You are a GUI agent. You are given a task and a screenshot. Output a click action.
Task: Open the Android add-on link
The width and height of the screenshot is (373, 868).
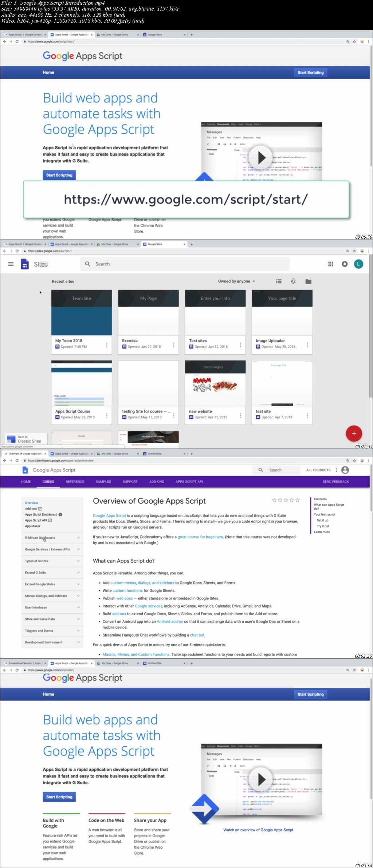[x=170, y=621]
